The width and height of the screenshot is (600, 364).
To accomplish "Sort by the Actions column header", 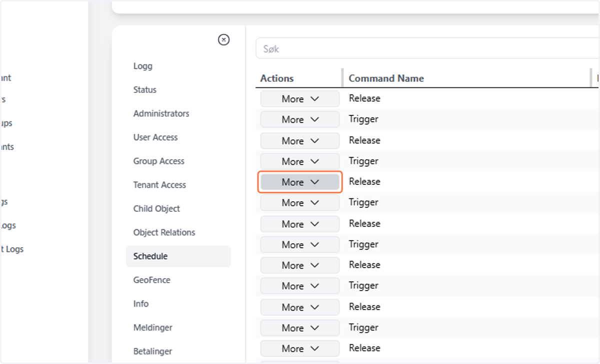I will click(x=277, y=78).
